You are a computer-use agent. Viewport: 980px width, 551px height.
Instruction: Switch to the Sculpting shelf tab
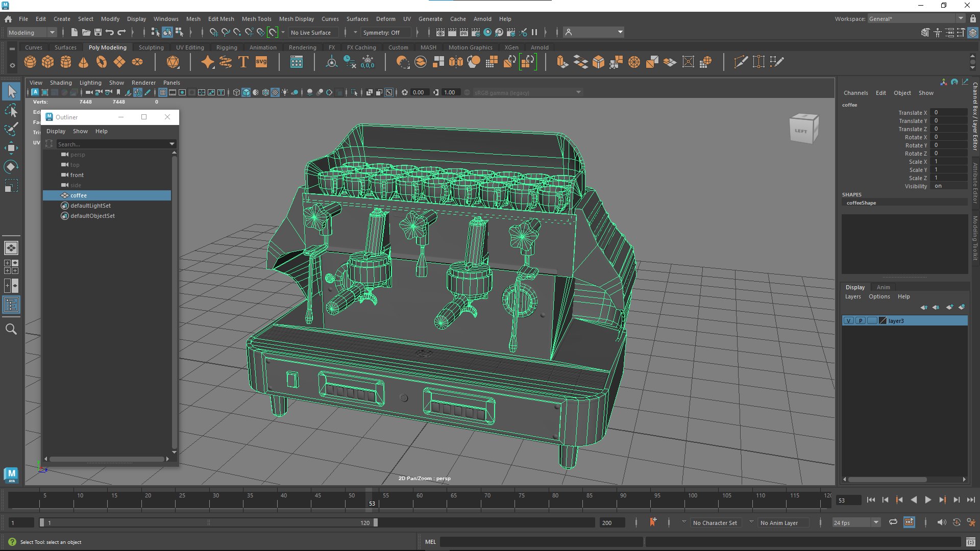(151, 47)
